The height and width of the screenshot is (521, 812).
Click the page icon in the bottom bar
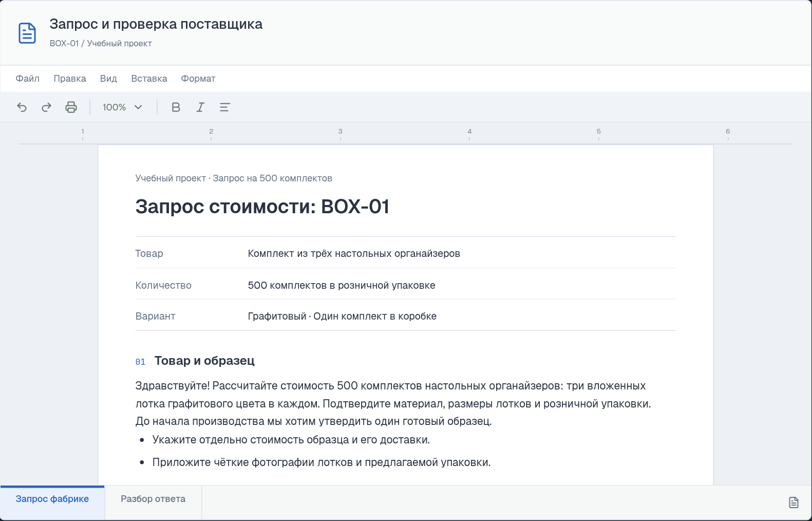[x=794, y=503]
